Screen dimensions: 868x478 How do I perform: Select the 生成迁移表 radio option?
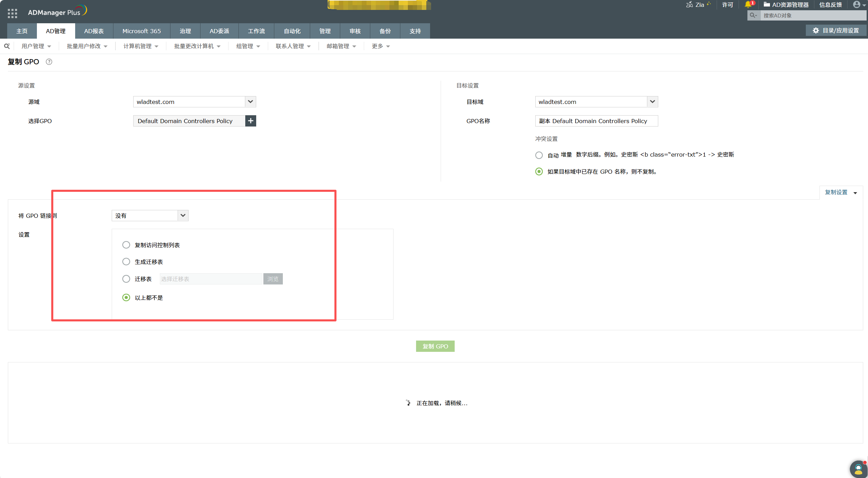(x=126, y=262)
